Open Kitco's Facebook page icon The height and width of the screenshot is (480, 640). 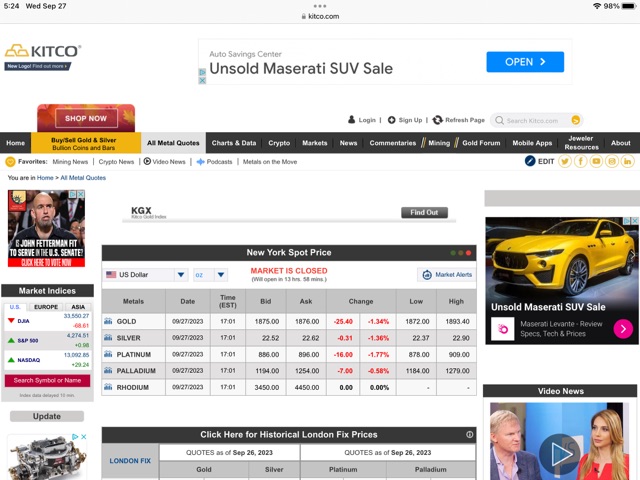[581, 161]
